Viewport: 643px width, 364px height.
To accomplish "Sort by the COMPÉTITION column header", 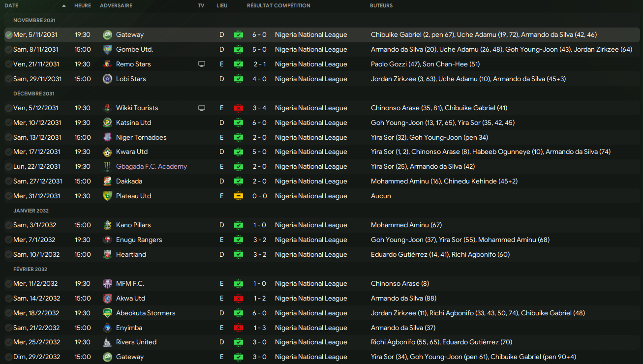I will [292, 6].
